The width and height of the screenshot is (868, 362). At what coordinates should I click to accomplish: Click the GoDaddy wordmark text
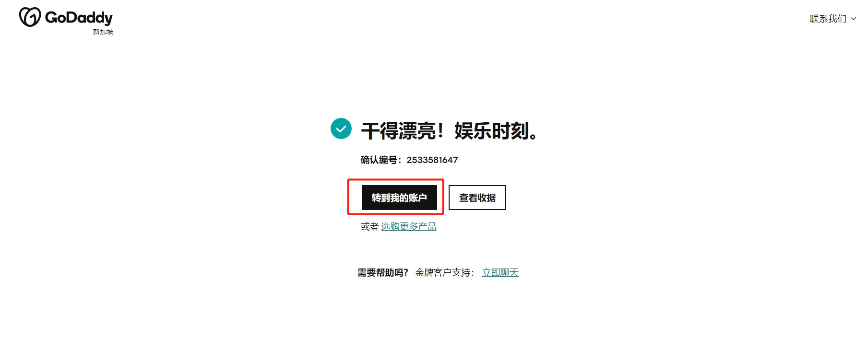click(79, 18)
